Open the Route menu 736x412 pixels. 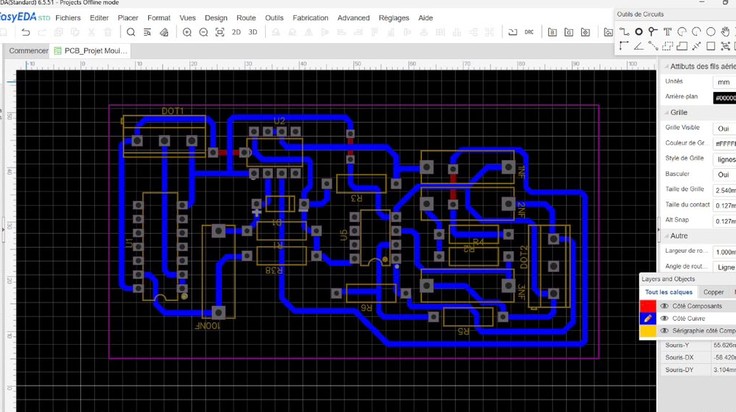[x=246, y=18]
